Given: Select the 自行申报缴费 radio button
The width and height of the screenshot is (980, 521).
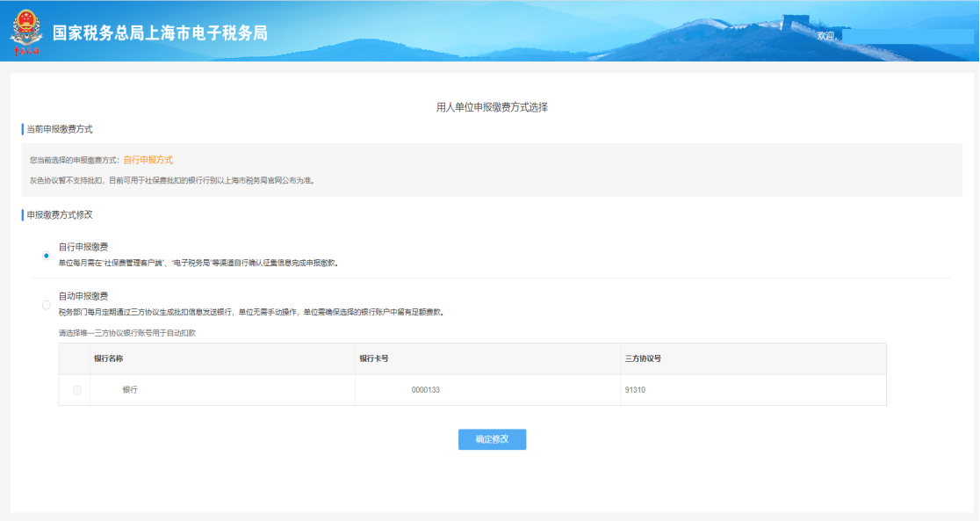Looking at the screenshot, I should pos(46,256).
